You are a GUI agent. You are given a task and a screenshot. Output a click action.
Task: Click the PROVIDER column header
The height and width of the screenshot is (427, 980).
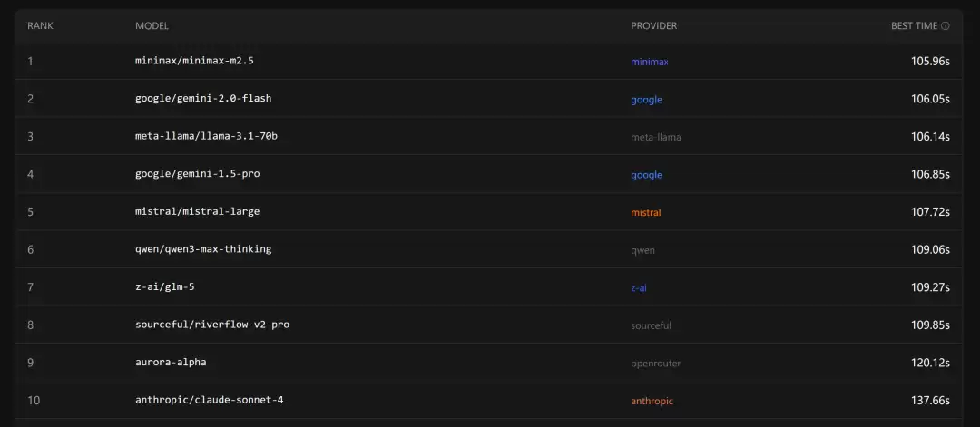click(653, 26)
